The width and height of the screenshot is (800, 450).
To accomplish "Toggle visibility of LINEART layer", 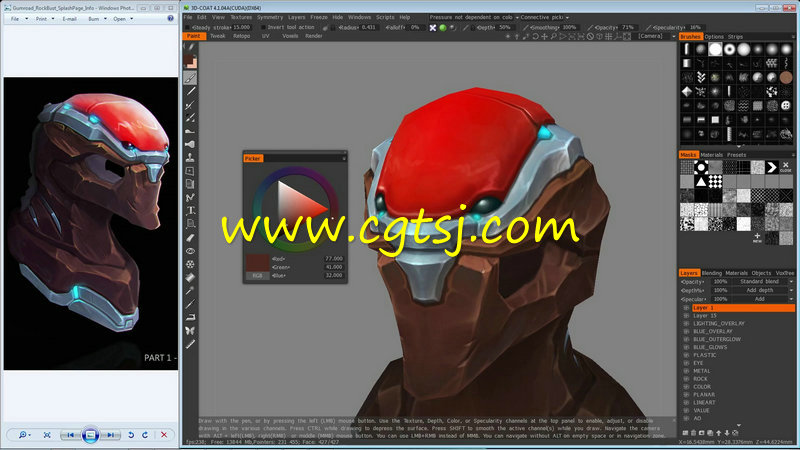I will point(686,403).
